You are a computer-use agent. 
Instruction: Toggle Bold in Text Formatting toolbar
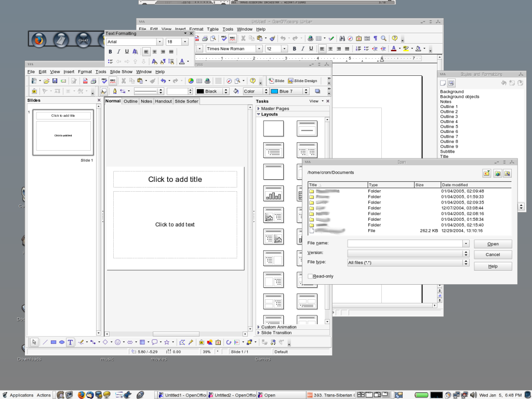[x=110, y=51]
